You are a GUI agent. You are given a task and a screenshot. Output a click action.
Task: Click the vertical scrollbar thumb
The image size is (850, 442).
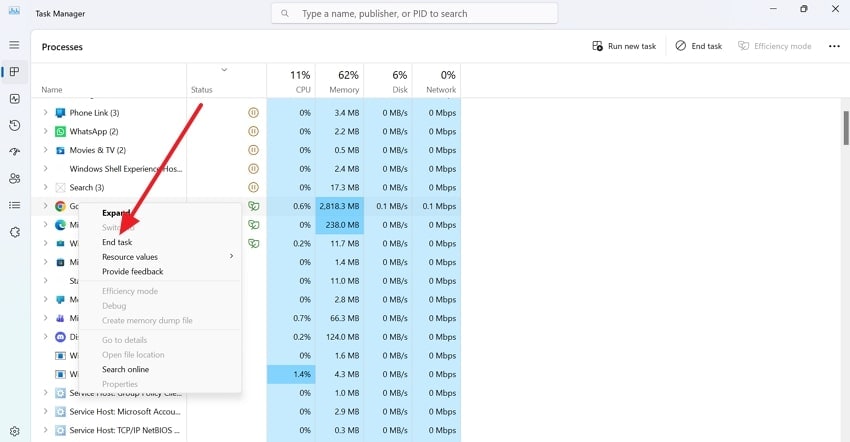tap(846, 128)
